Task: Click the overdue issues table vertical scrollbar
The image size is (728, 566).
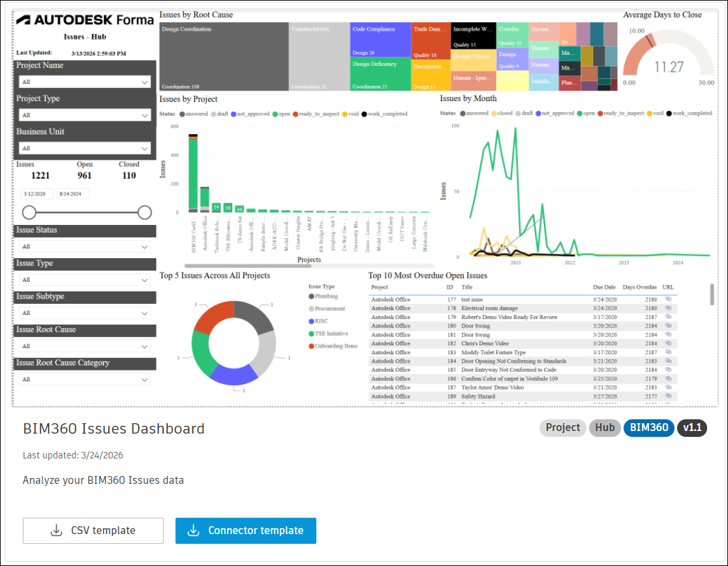Action: (x=712, y=295)
